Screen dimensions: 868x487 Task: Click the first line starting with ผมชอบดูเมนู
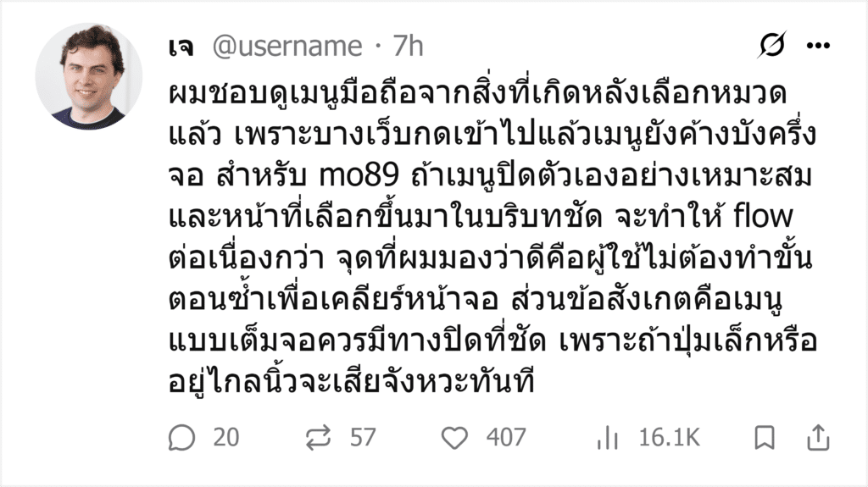tap(478, 93)
